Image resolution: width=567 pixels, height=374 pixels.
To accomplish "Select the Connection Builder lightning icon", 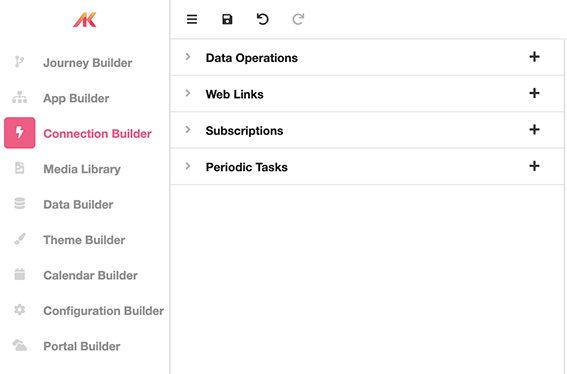I will tap(20, 133).
